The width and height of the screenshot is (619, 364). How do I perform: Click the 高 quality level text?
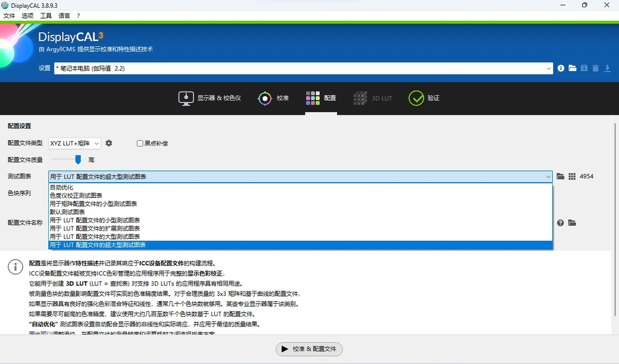click(91, 160)
